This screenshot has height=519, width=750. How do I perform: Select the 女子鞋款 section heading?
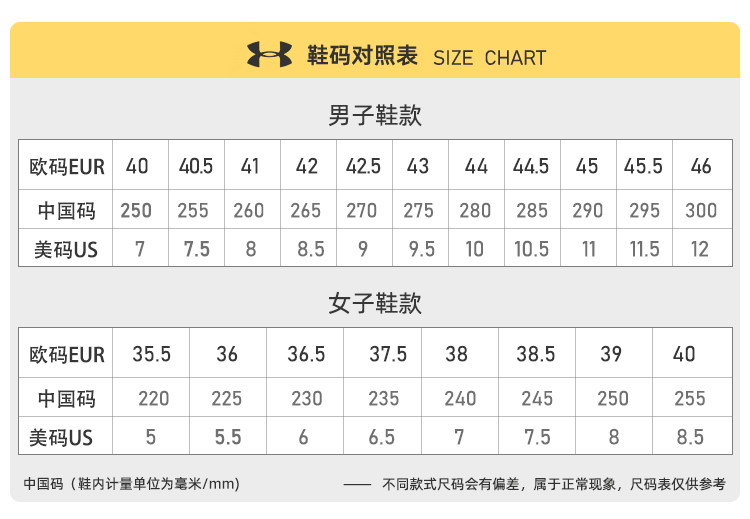(x=375, y=303)
